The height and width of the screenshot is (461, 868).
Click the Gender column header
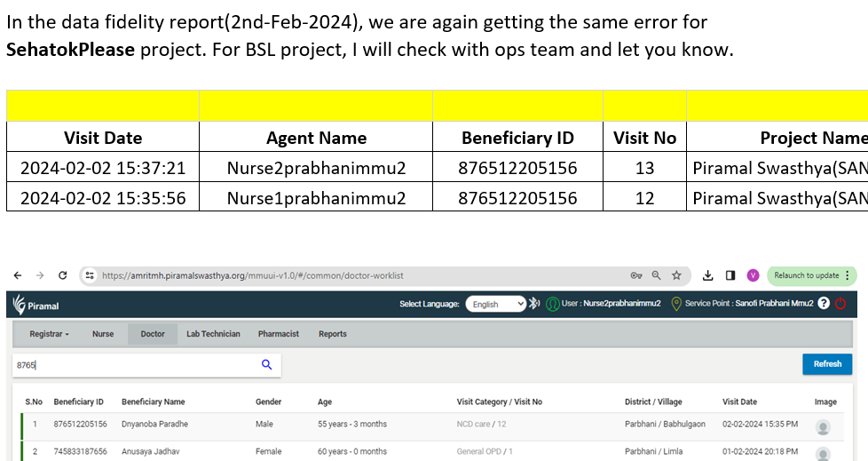pyautogui.click(x=269, y=401)
